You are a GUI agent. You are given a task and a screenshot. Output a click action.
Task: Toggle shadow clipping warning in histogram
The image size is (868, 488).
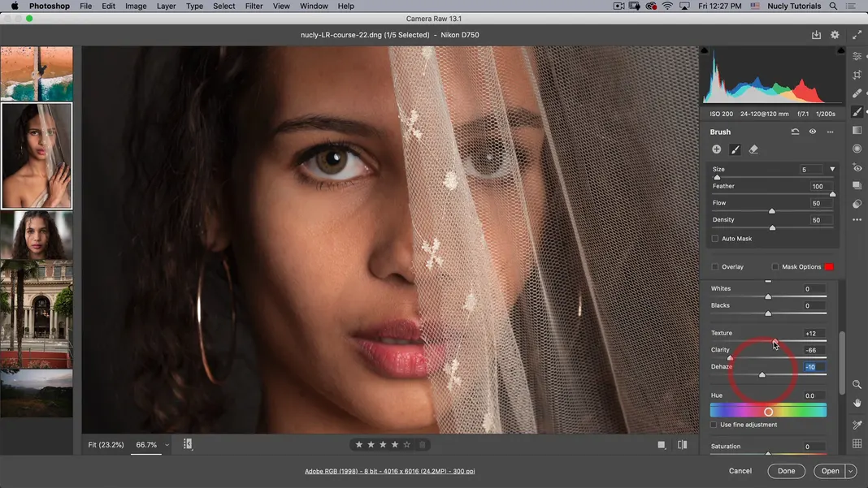click(704, 50)
